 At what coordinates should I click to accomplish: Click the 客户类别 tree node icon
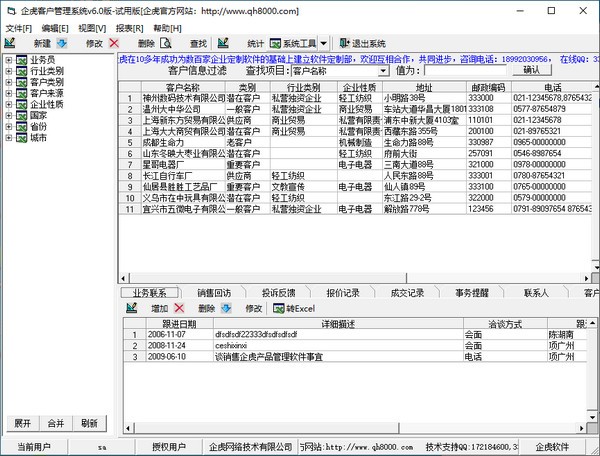click(21, 82)
